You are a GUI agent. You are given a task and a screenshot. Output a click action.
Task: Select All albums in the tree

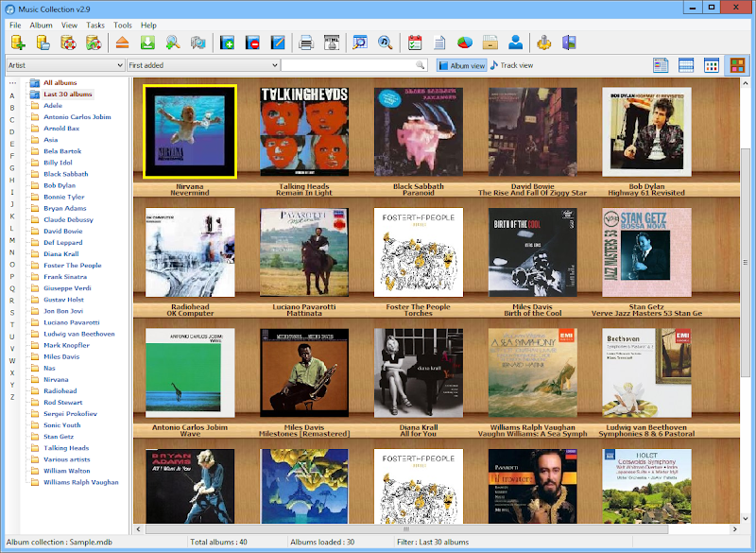60,82
